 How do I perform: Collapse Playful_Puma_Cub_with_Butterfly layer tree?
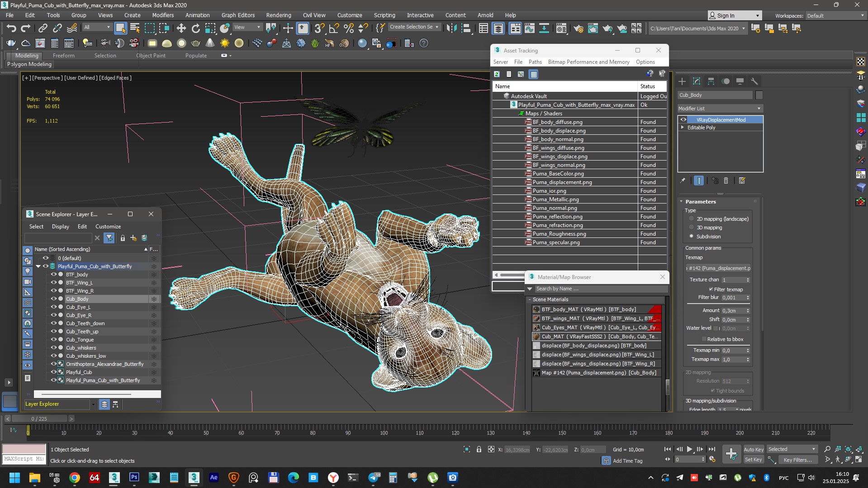(38, 266)
